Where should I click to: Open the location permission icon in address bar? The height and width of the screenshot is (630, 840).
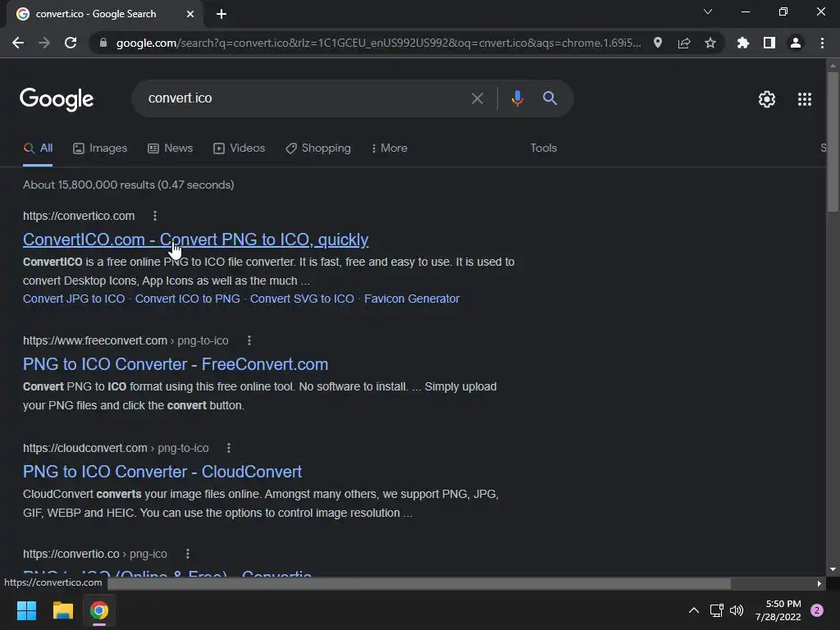point(658,43)
